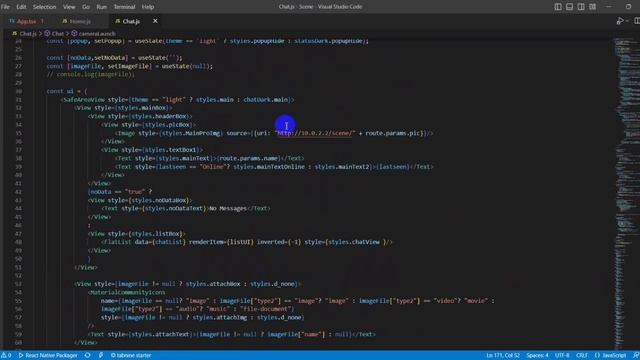The height and width of the screenshot is (360, 640).
Task: Click line number 42 in the gutter
Action: pos(18,191)
